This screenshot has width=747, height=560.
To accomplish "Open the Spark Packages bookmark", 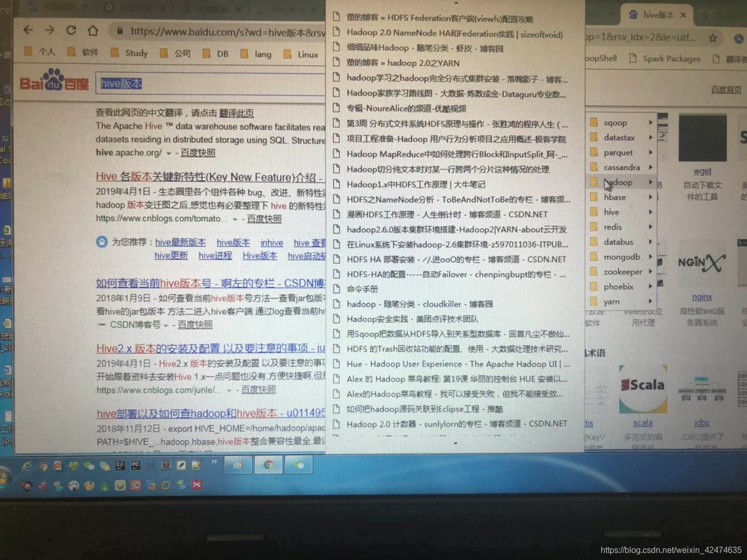I will click(x=665, y=59).
